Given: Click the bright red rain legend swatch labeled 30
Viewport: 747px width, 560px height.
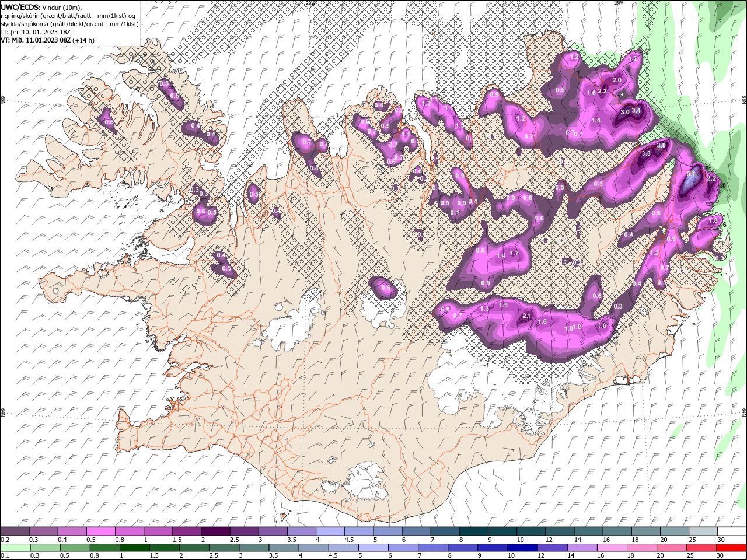Looking at the screenshot, I should click(x=732, y=547).
